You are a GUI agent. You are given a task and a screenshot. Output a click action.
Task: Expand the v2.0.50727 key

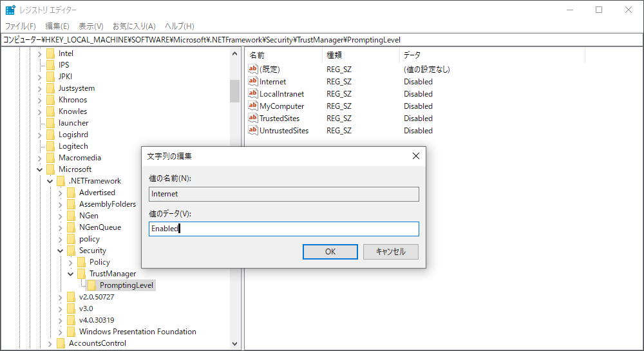(x=60, y=297)
